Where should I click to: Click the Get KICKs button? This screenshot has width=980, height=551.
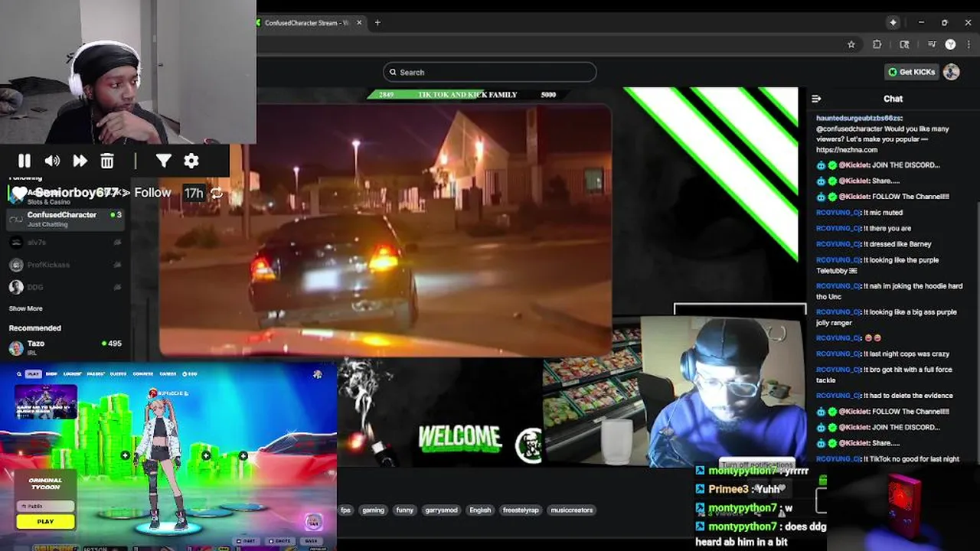(911, 72)
